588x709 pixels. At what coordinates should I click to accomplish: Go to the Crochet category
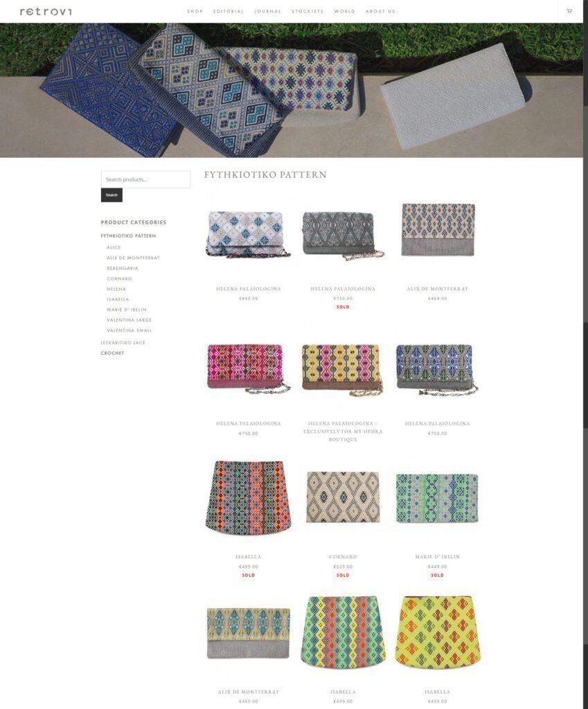pyautogui.click(x=112, y=352)
